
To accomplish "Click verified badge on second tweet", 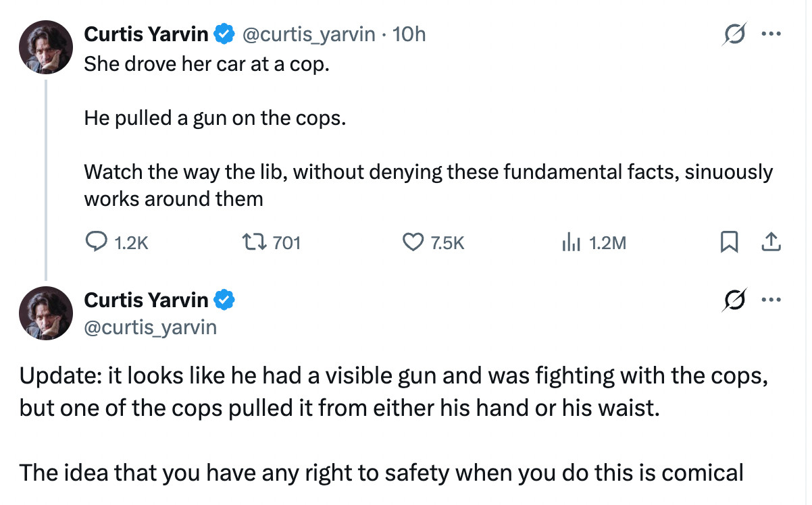I will click(x=224, y=299).
